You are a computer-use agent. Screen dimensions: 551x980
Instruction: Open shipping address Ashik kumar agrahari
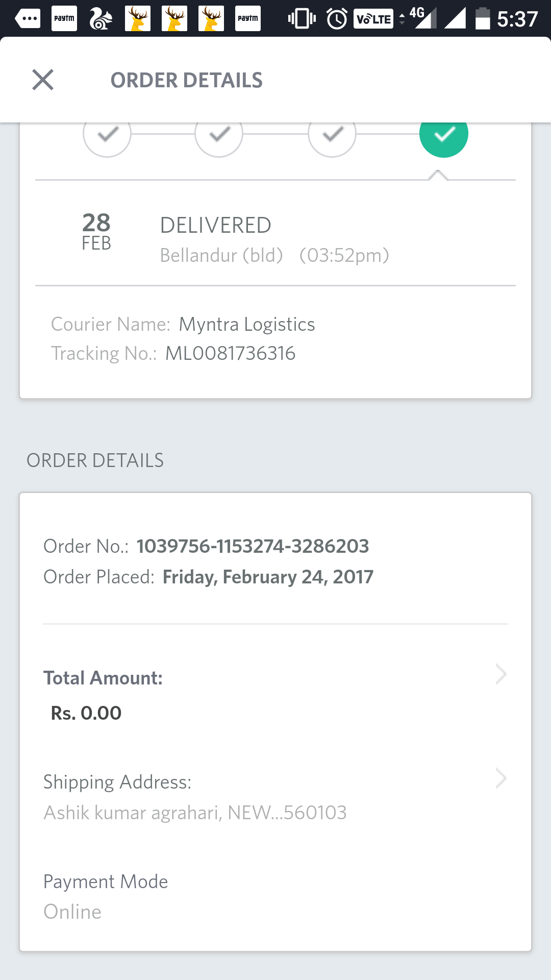[x=195, y=813]
